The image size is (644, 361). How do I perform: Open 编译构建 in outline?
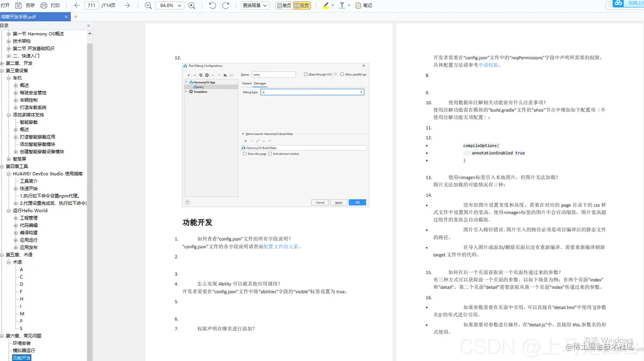coord(29,233)
